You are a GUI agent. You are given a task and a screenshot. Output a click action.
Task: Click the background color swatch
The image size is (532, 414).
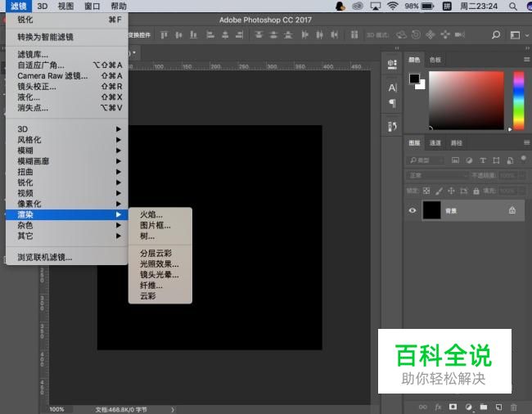pos(422,86)
